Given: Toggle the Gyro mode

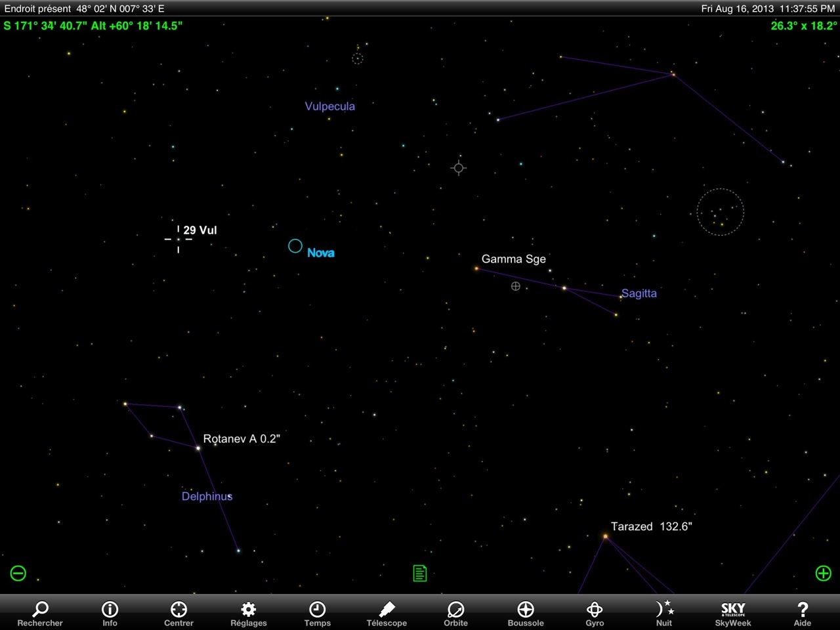Looking at the screenshot, I should pos(595,613).
